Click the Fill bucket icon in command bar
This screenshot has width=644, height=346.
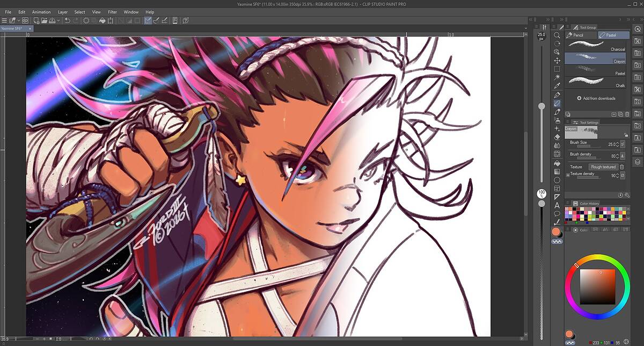102,20
